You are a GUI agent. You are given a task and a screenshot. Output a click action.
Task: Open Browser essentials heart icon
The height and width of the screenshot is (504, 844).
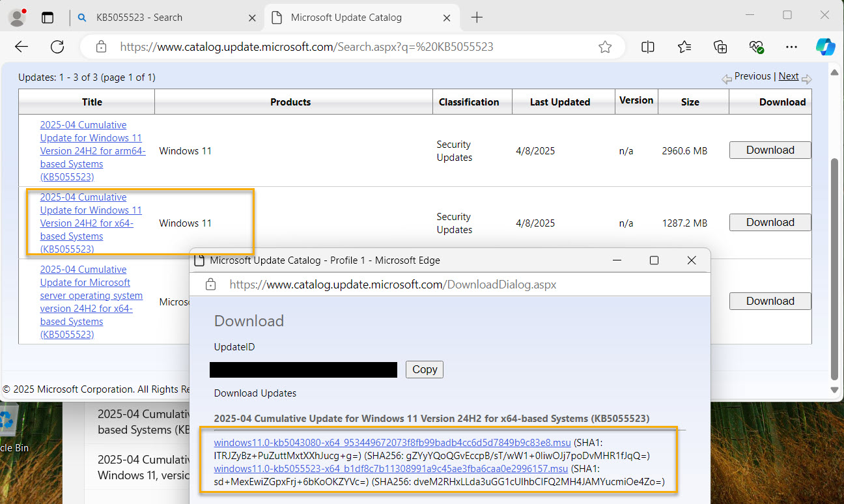pyautogui.click(x=756, y=47)
